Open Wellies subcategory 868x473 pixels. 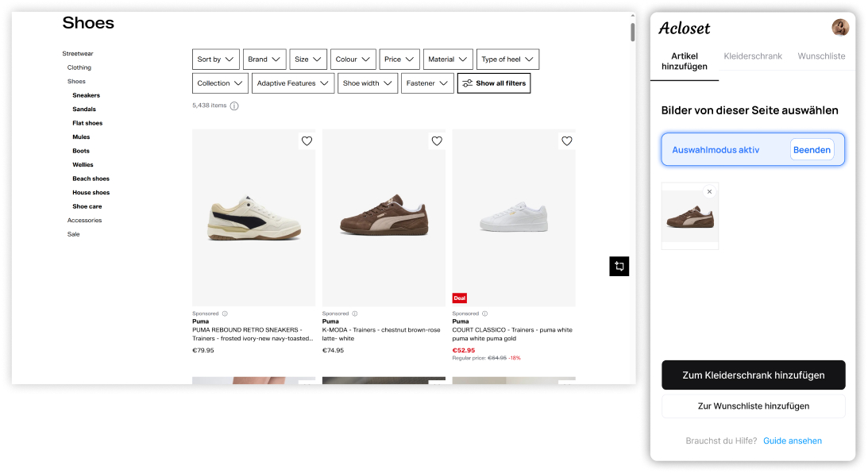(83, 164)
